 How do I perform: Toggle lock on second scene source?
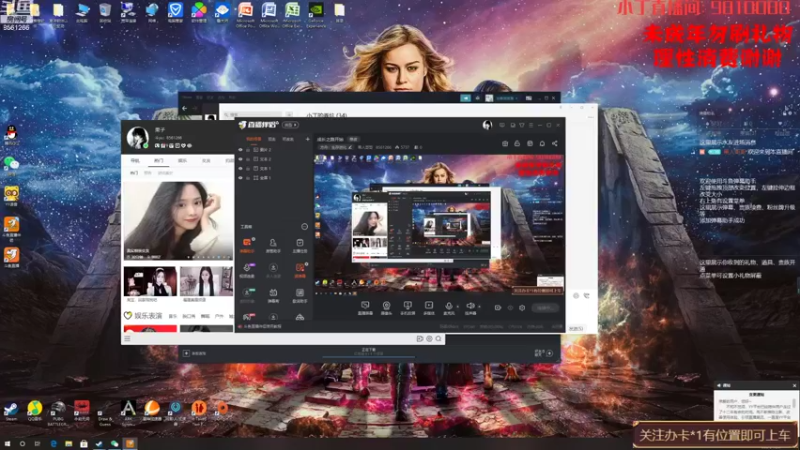(x=248, y=159)
